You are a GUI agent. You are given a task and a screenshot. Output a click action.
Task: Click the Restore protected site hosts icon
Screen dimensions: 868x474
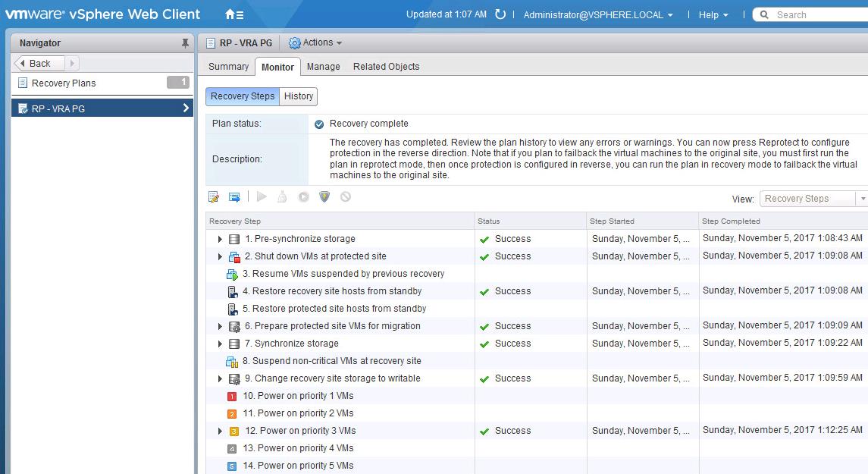pos(233,309)
